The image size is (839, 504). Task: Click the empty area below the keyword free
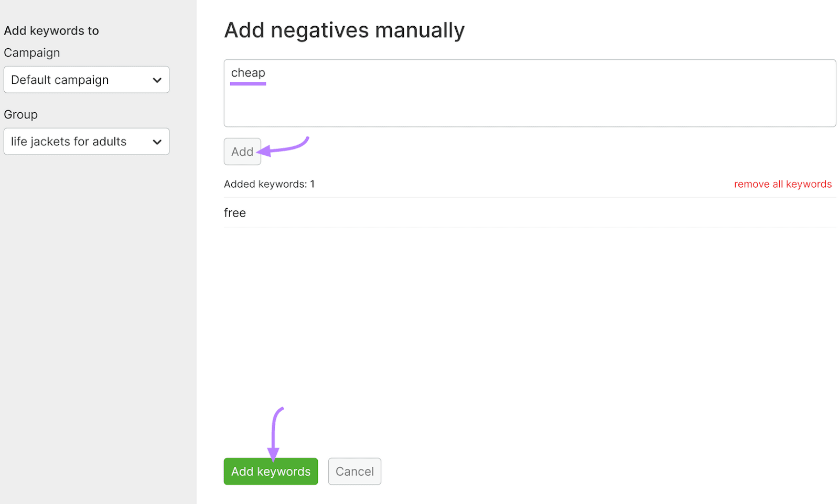pos(524,315)
